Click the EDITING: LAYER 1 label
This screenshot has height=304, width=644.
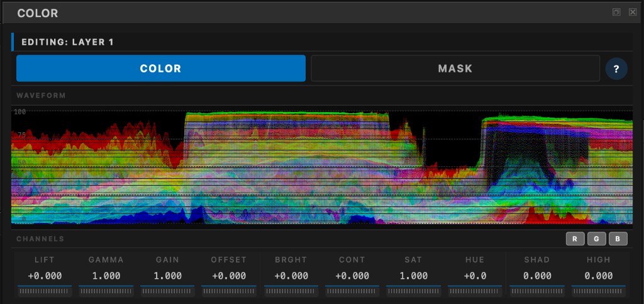tap(67, 42)
